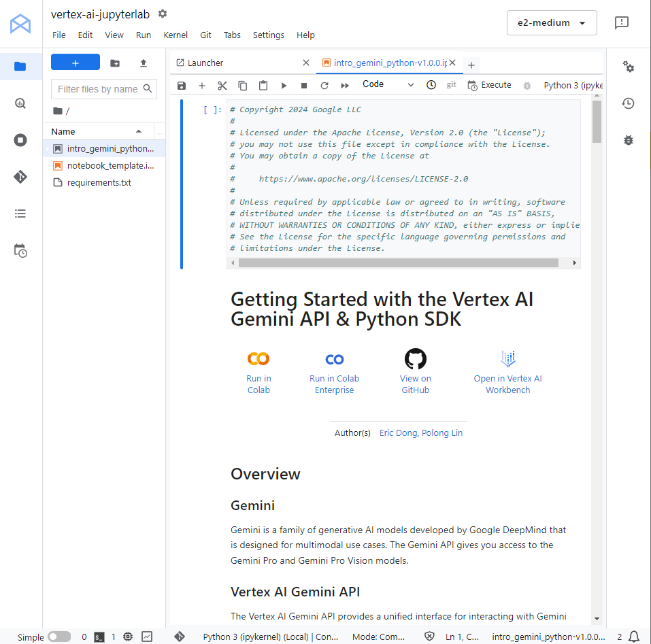Click the clock icon in notebook toolbar
Image resolution: width=651 pixels, height=644 pixels.
pos(431,85)
